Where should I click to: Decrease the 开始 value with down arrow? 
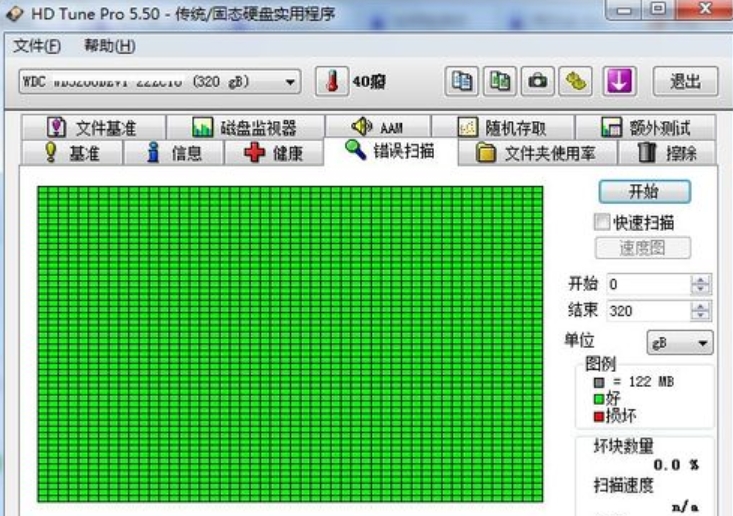click(x=701, y=289)
